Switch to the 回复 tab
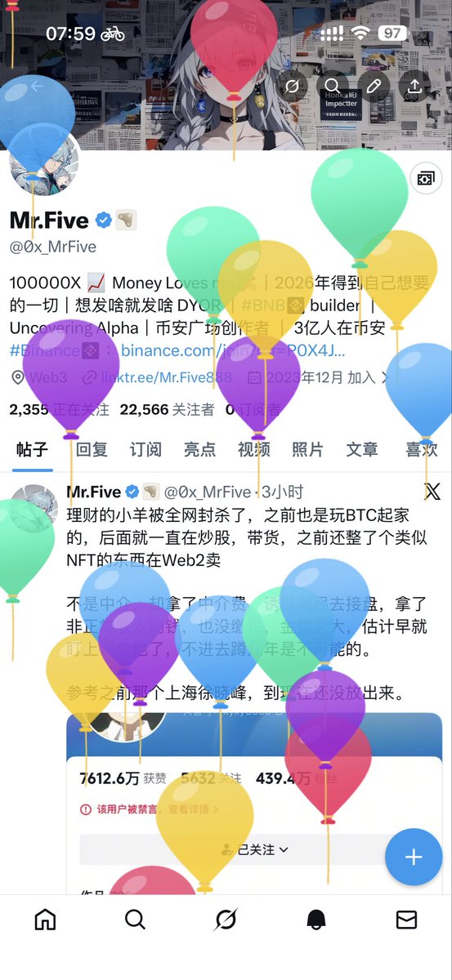The height and width of the screenshot is (980, 452). (92, 449)
